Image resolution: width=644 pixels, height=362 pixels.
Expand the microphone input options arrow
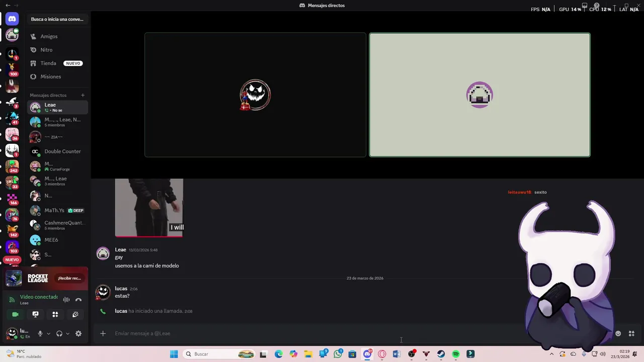tap(48, 333)
